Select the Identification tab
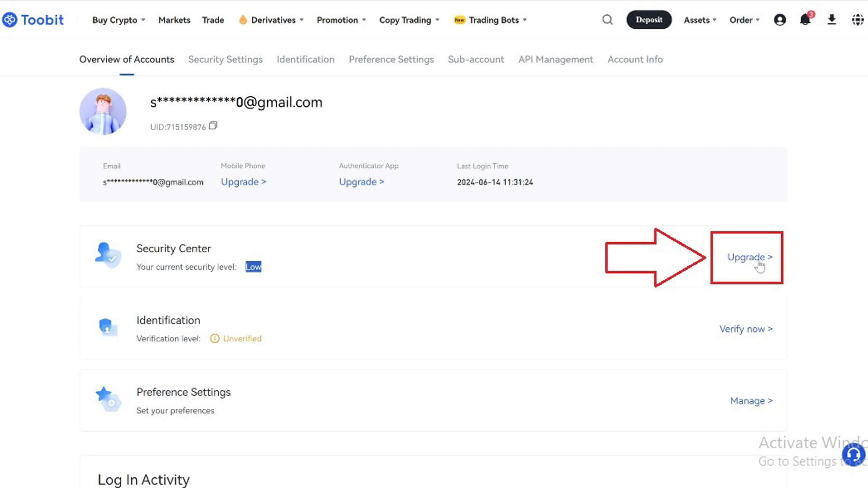 (x=305, y=60)
